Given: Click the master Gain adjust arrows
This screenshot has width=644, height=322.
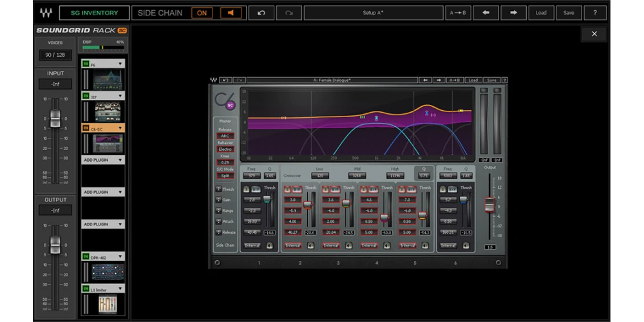Looking at the screenshot, I should (218, 200).
